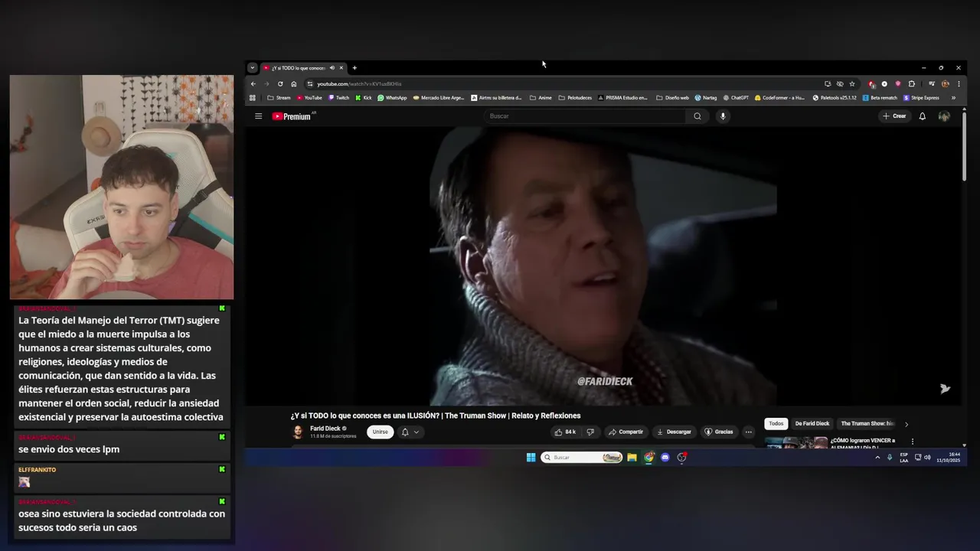980x551 pixels.
Task: Toggle the Unirse membership button
Action: [x=380, y=432]
